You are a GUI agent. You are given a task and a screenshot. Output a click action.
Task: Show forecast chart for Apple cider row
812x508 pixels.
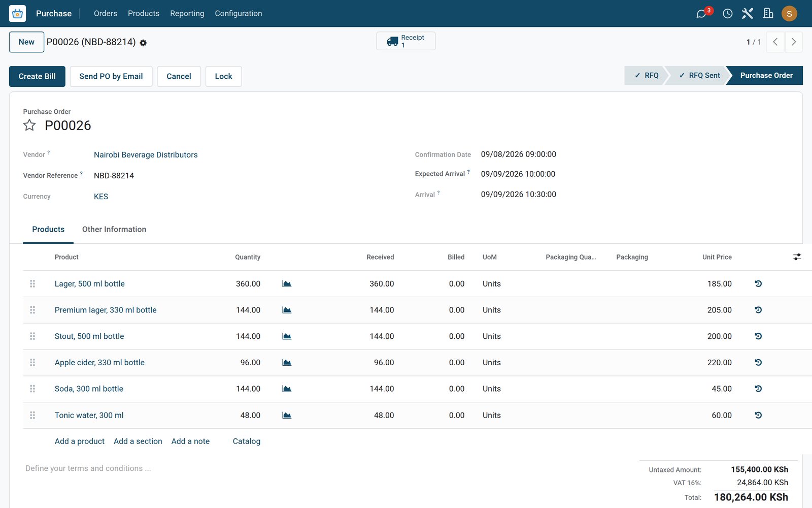tap(287, 363)
